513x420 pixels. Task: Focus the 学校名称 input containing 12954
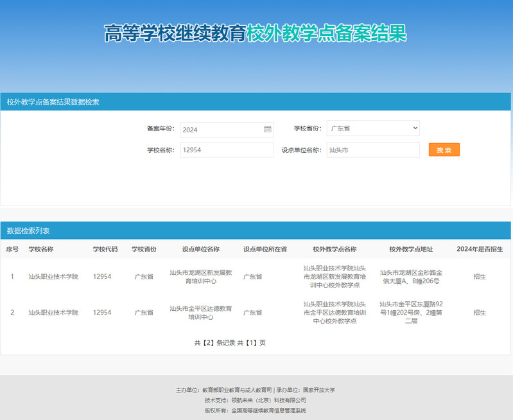coord(226,150)
